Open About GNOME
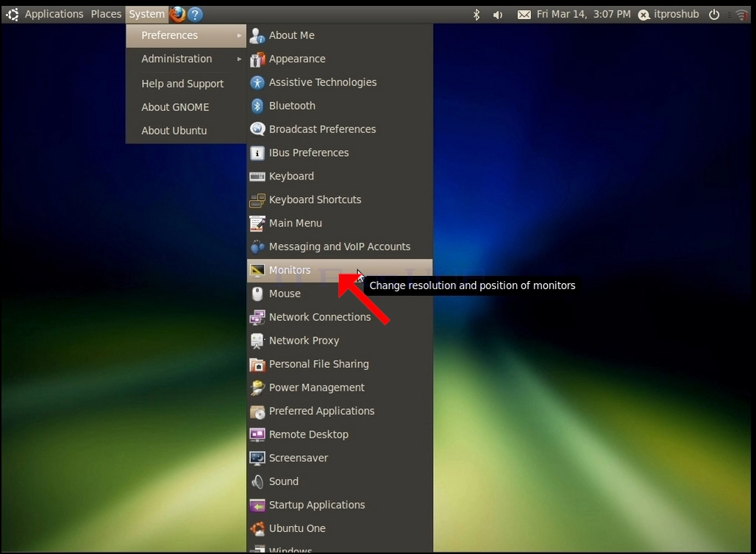The height and width of the screenshot is (554, 756). pos(186,107)
